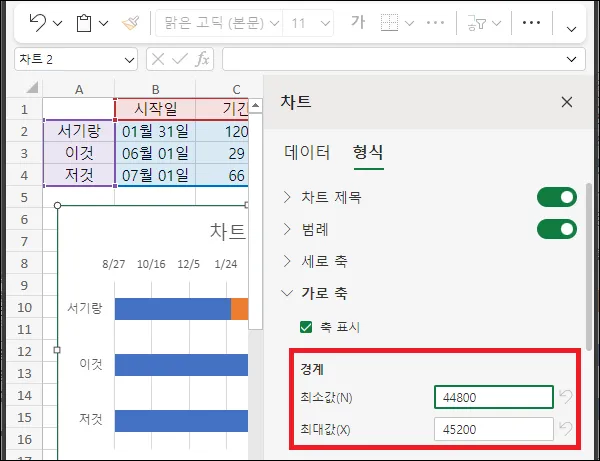Open the borders dropdown arrow
The width and height of the screenshot is (600, 461).
409,23
